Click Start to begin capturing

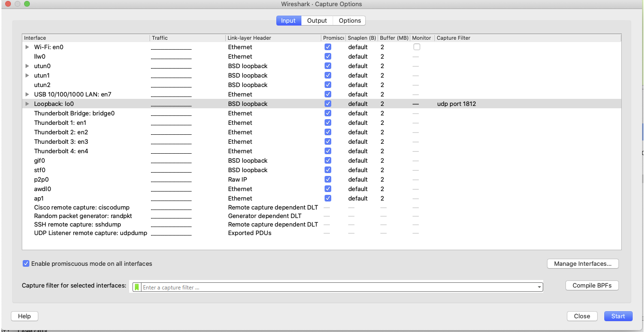[618, 316]
